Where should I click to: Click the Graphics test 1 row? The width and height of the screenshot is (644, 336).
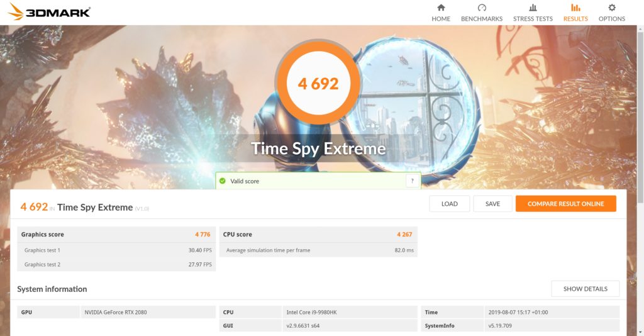[x=116, y=250]
